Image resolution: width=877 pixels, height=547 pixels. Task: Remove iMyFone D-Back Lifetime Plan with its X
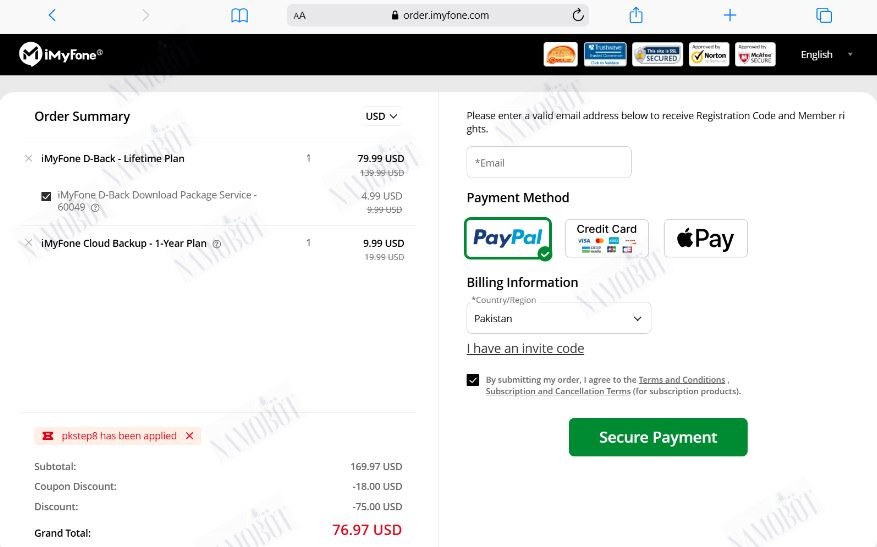(29, 158)
